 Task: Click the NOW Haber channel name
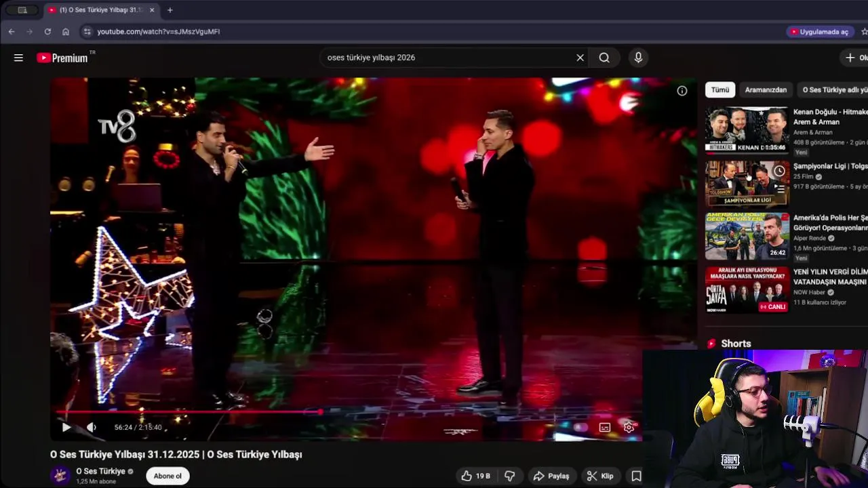809,292
